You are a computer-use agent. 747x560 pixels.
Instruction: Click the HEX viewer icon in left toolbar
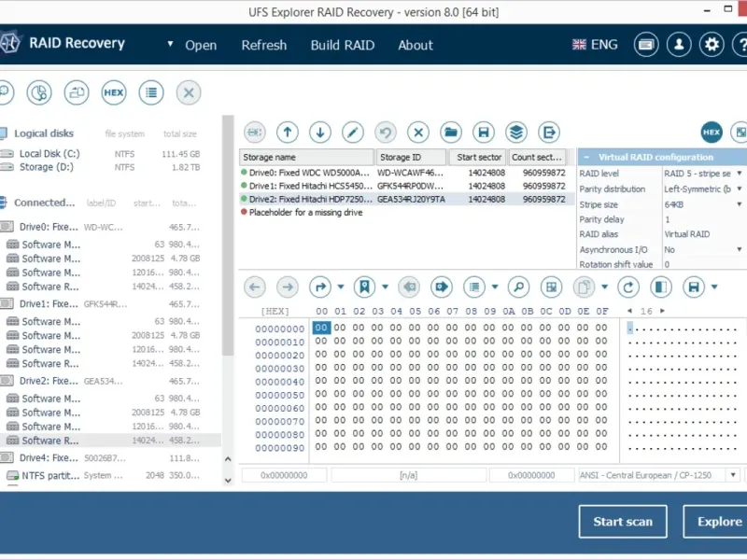[114, 92]
